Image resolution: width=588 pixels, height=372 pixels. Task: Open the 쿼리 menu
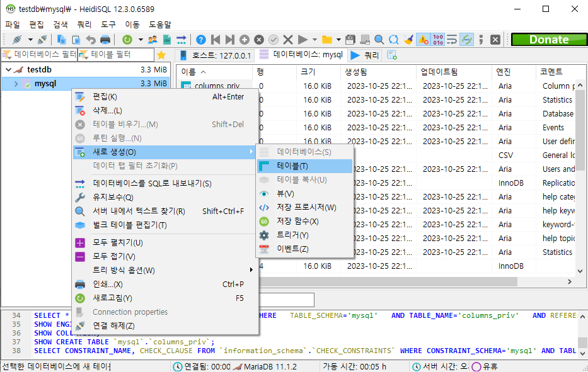click(84, 25)
